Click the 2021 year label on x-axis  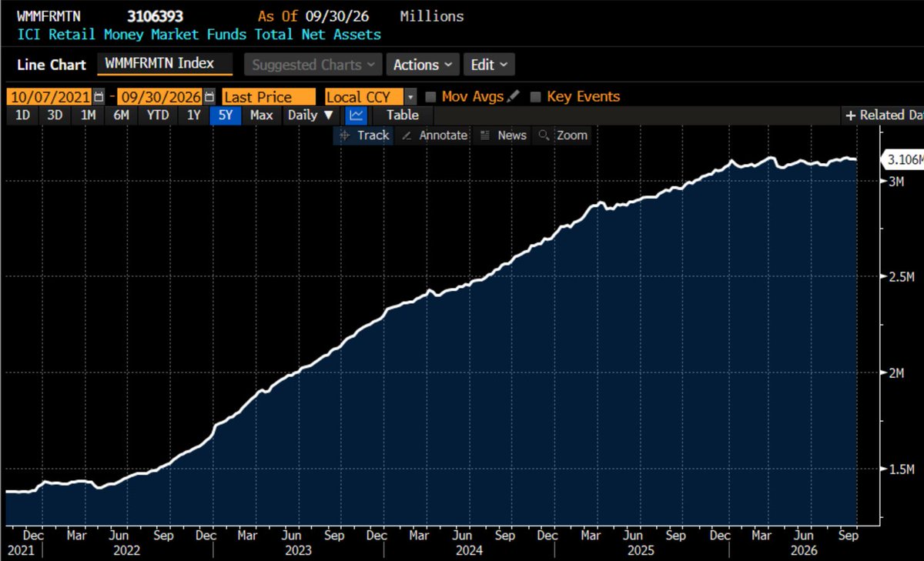click(x=21, y=551)
